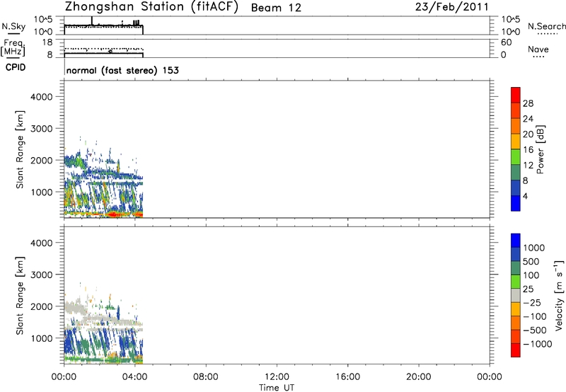566x392 pixels.
Task: Click the "4000" tick on Power panel
Action: coord(42,97)
